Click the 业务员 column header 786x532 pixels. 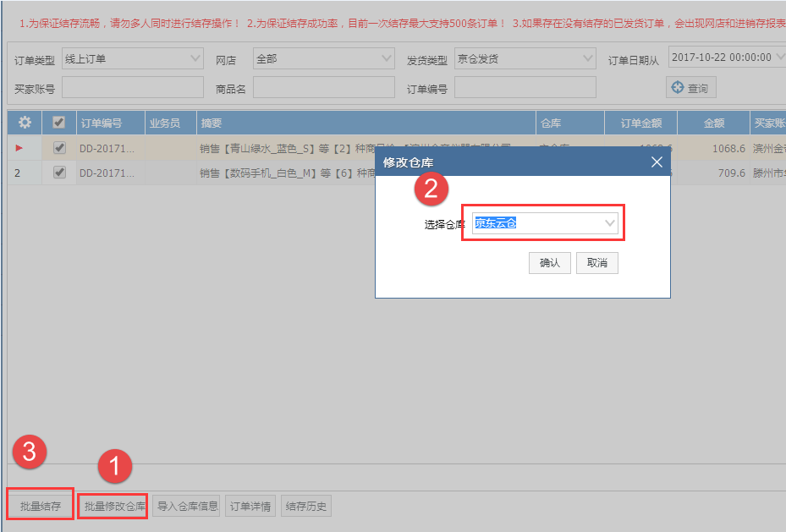tap(170, 123)
